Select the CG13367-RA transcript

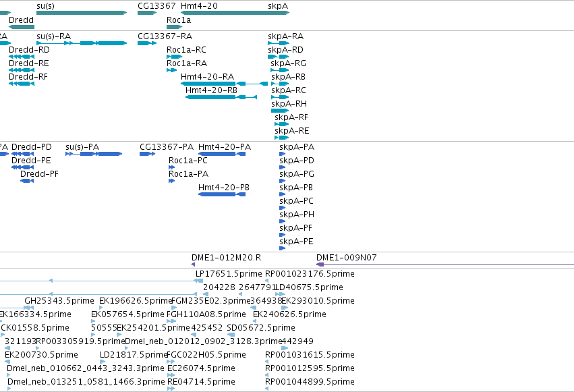pos(147,43)
